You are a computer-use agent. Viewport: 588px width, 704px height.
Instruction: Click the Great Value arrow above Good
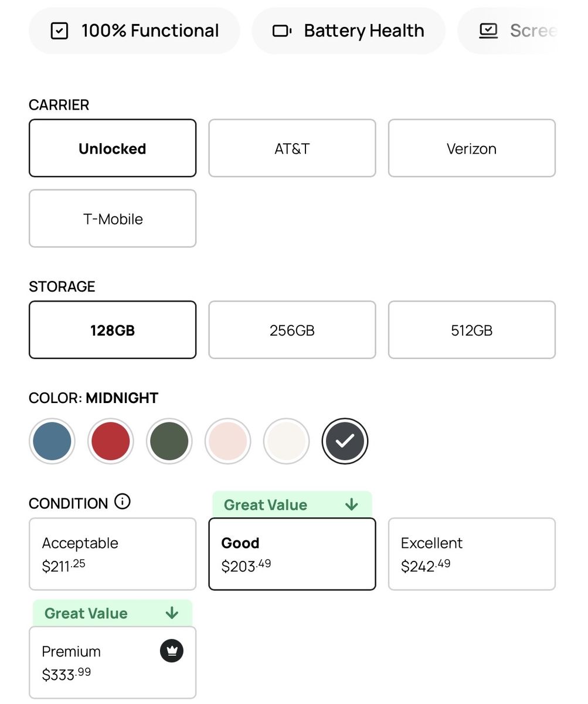352,505
